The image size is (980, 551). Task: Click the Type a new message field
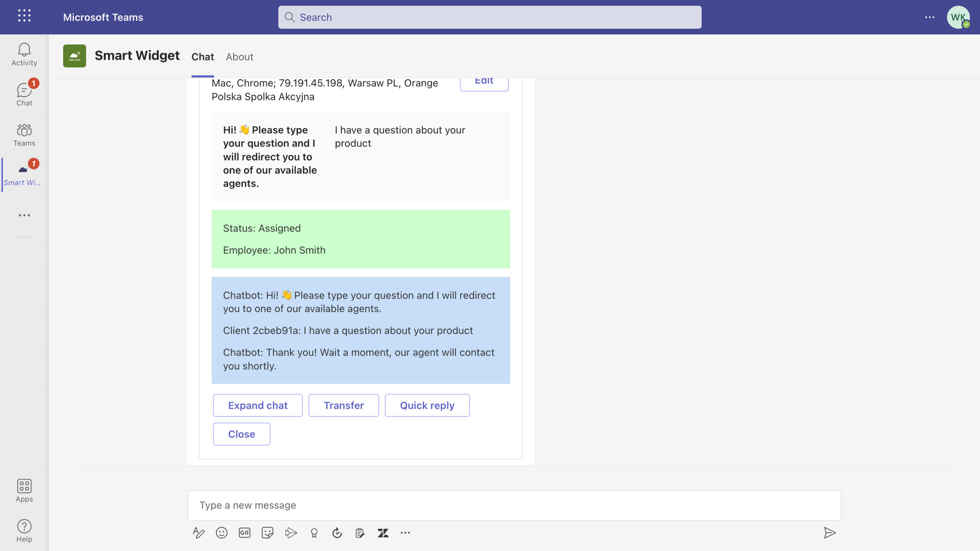pos(514,505)
